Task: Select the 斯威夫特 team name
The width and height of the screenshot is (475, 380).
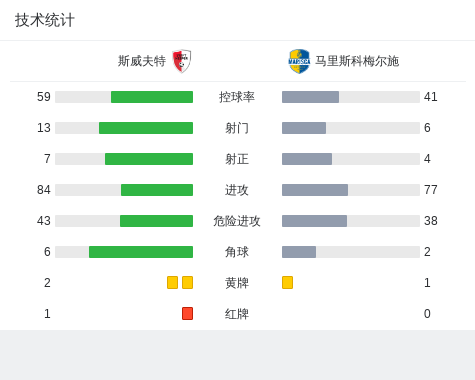Action: (142, 61)
